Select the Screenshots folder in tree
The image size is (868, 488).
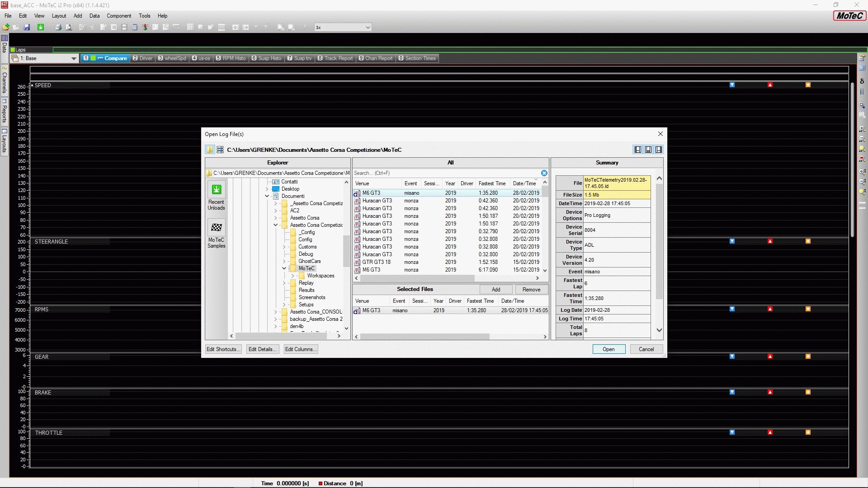coord(311,298)
